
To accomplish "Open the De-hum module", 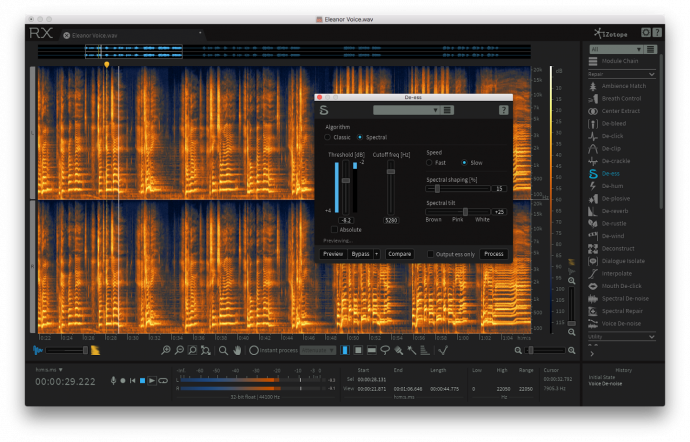I will pyautogui.click(x=606, y=186).
